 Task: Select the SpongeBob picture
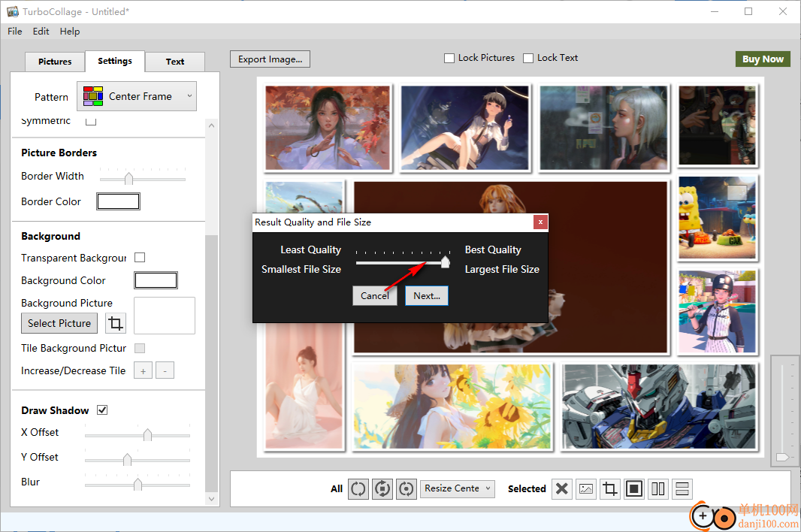point(718,218)
